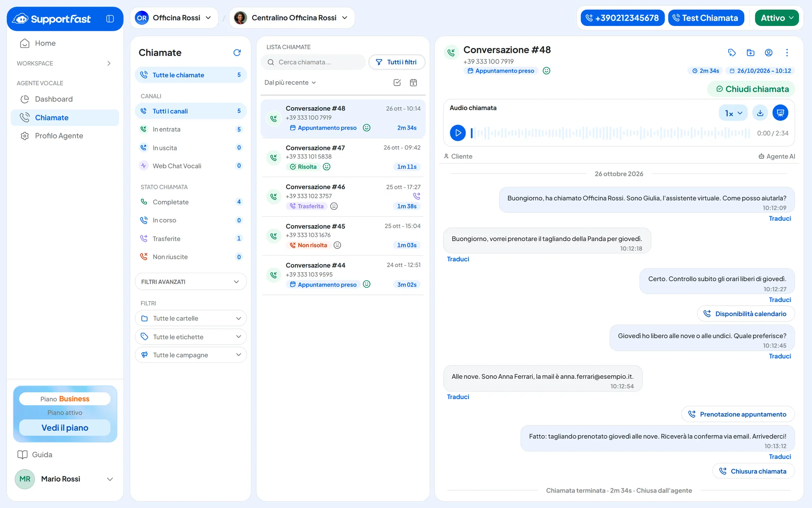Open the Guida help page
812x508 pixels.
click(x=35, y=455)
